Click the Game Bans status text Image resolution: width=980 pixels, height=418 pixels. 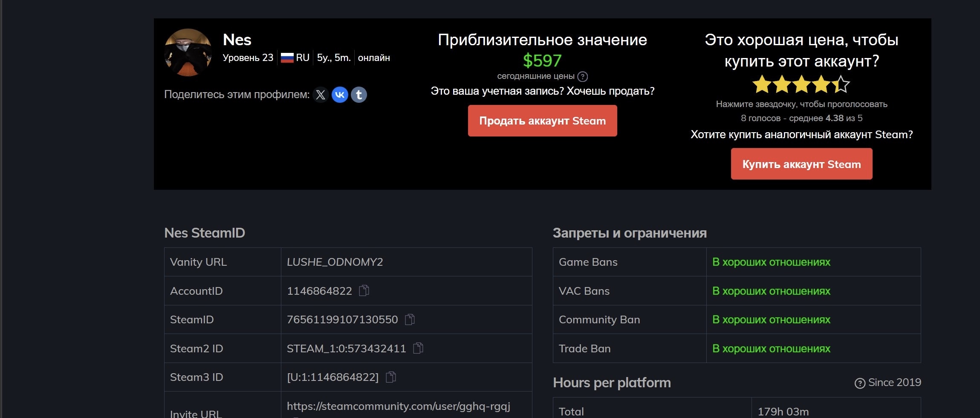(771, 262)
